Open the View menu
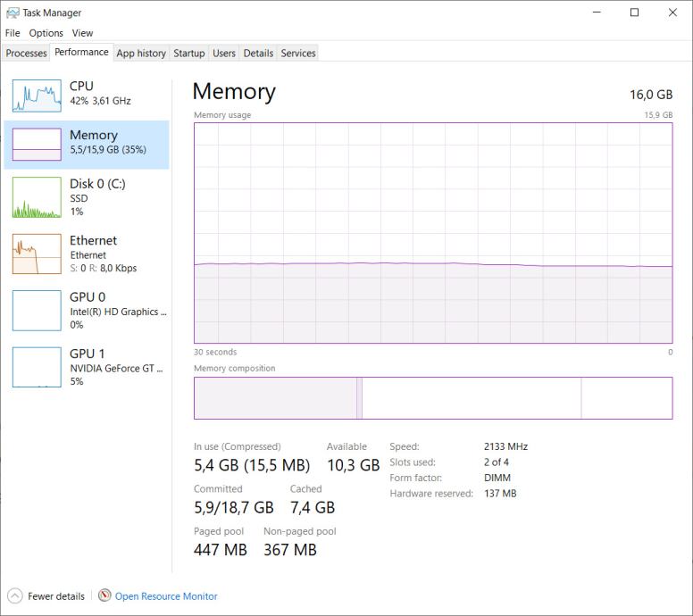 (82, 33)
